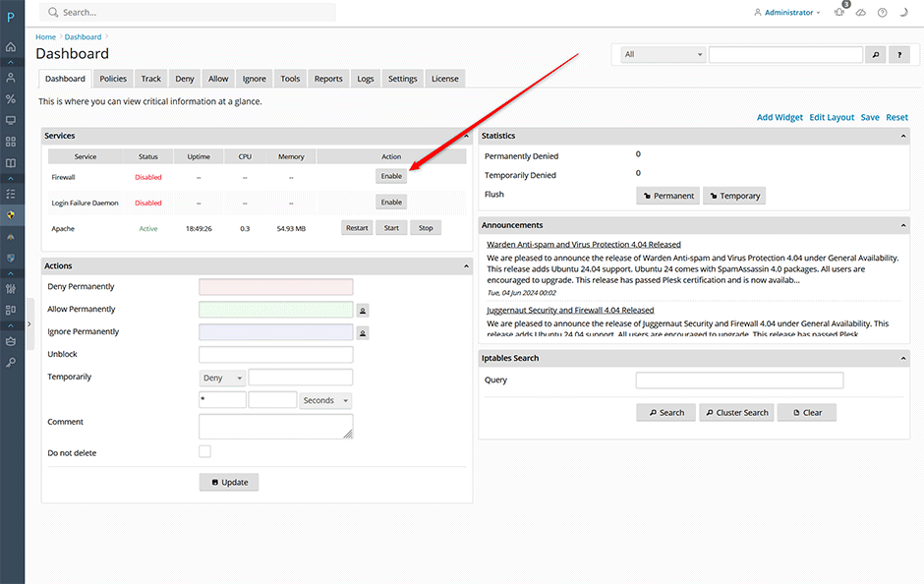The width and height of the screenshot is (924, 584).
Task: Click the '?' button next to the search magnifier
Action: 899,55
